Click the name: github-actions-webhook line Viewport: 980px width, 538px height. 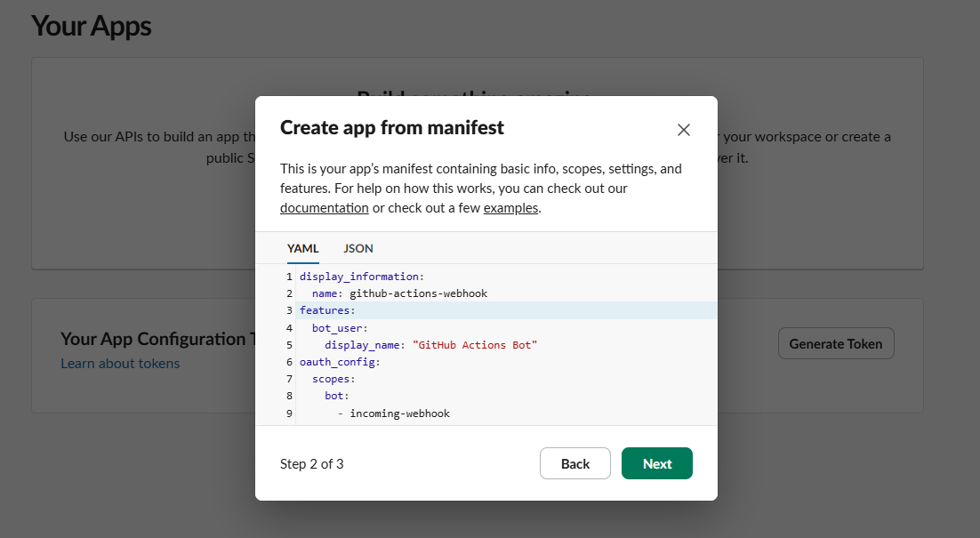click(399, 293)
